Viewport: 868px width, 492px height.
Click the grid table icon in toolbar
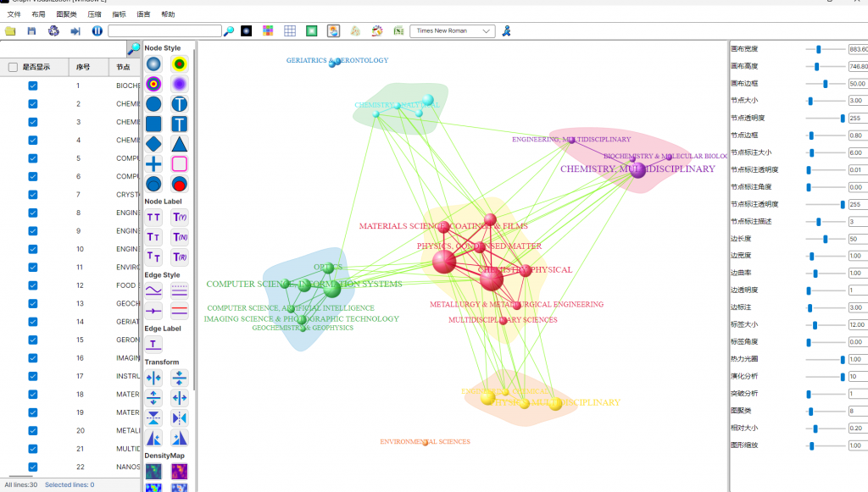click(290, 31)
